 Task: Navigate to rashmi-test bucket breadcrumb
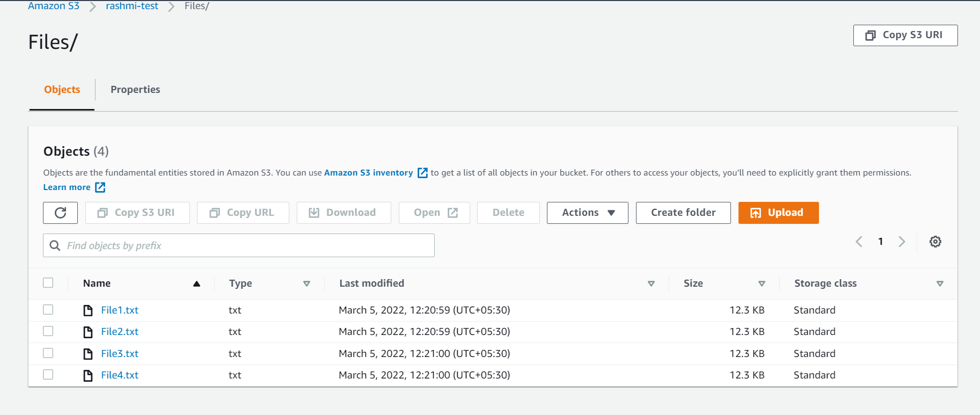pos(132,6)
